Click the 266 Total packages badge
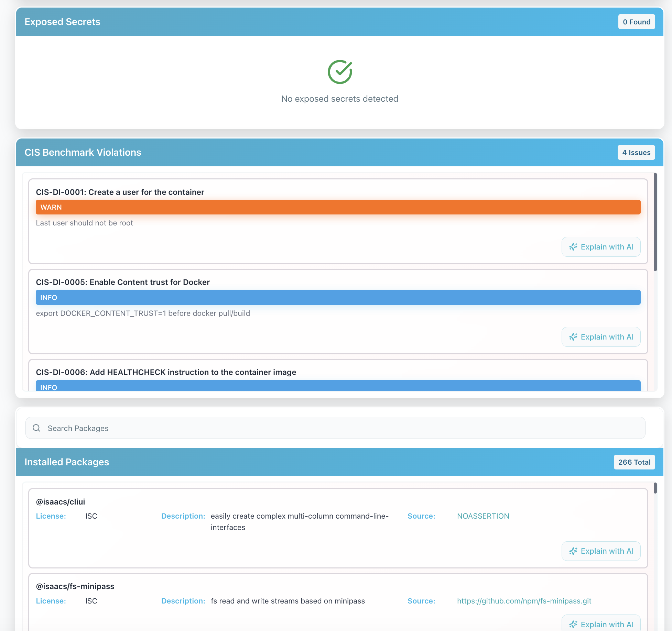This screenshot has height=631, width=672. (634, 462)
